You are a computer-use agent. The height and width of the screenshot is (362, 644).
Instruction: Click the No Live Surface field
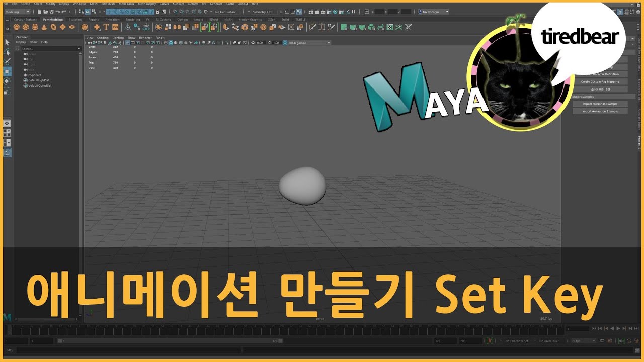coord(226,11)
